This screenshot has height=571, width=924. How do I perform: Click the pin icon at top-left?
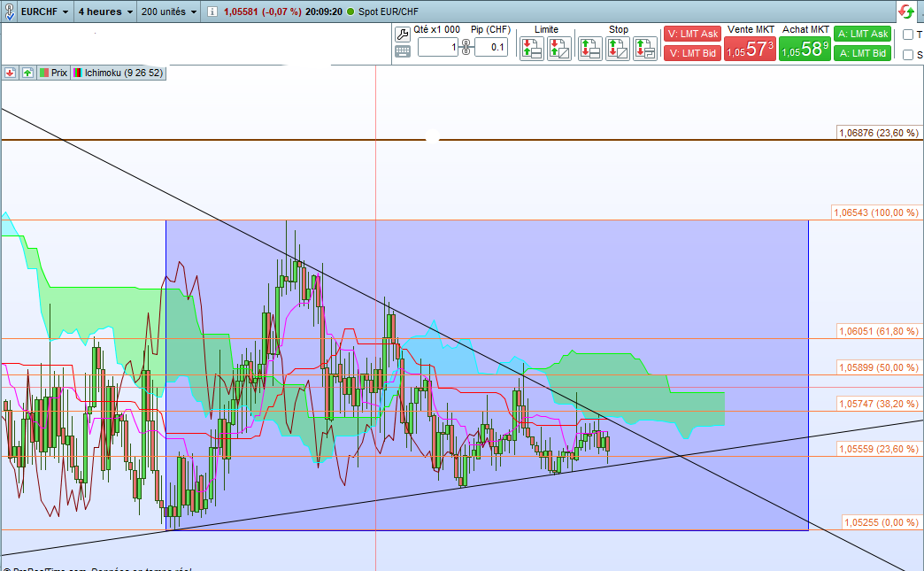[10, 12]
